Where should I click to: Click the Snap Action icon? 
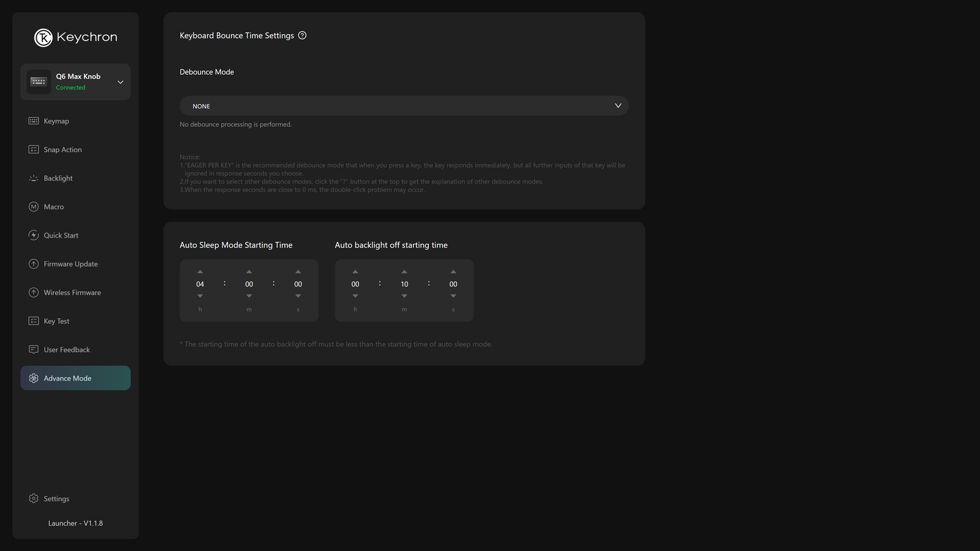(x=34, y=149)
